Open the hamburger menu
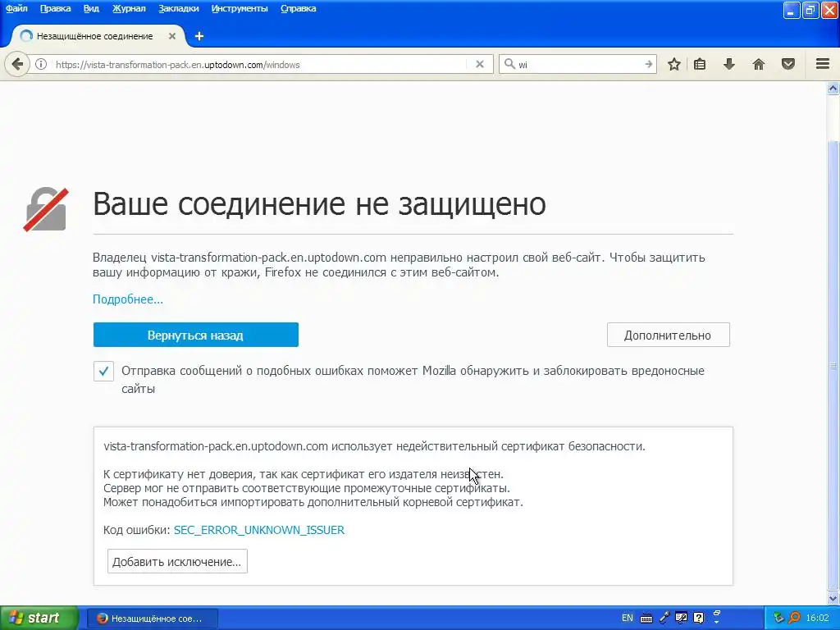Image resolution: width=840 pixels, height=630 pixels. pos(823,64)
